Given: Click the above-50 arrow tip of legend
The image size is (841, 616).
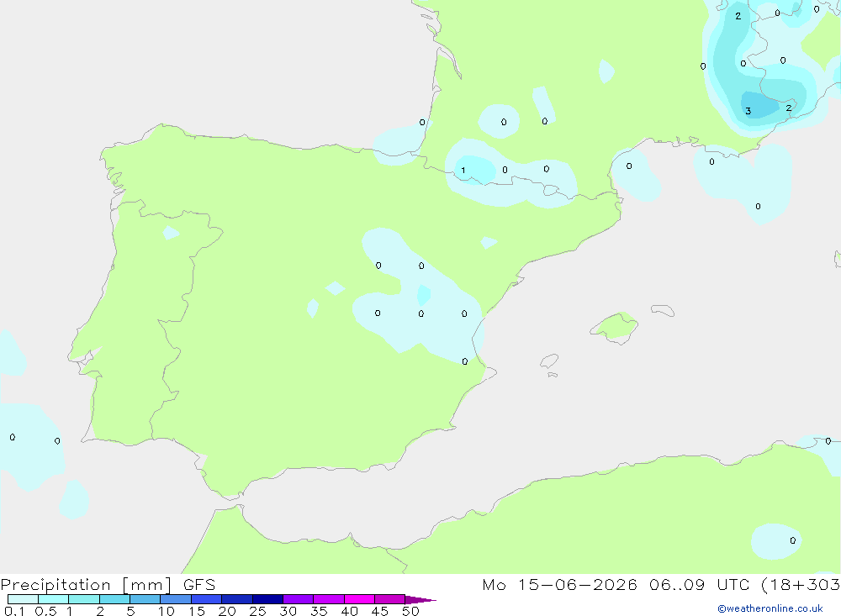Looking at the screenshot, I should tap(420, 599).
